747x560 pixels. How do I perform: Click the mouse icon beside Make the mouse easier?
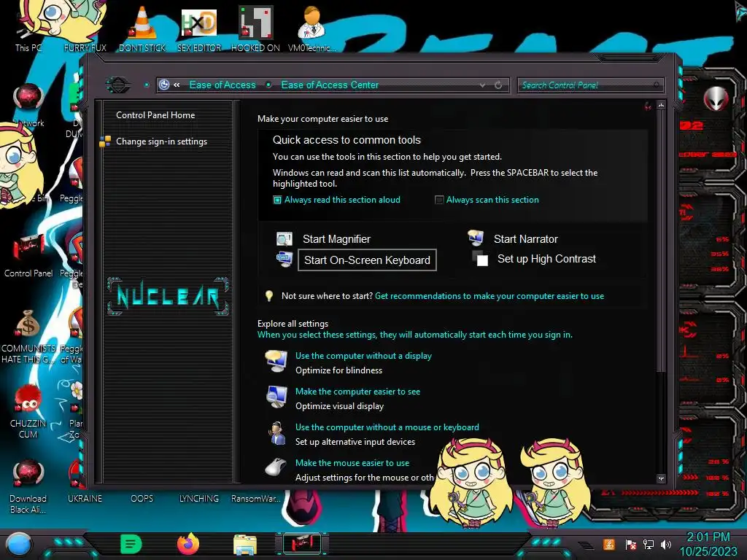(x=276, y=467)
